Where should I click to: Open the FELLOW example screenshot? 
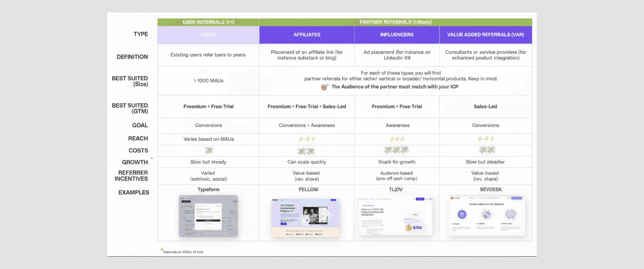305,217
